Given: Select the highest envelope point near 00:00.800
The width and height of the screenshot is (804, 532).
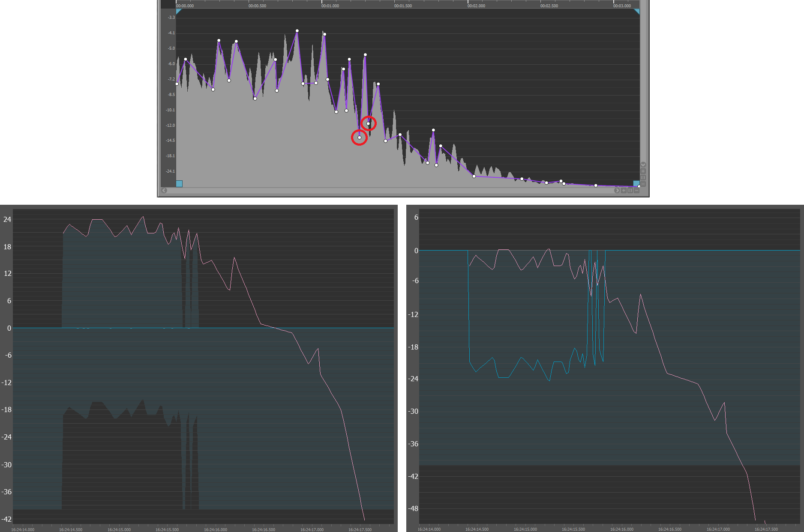Looking at the screenshot, I should (x=297, y=31).
